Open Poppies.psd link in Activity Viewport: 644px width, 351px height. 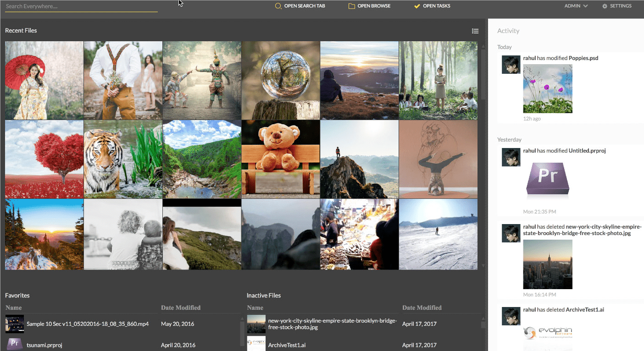[583, 58]
